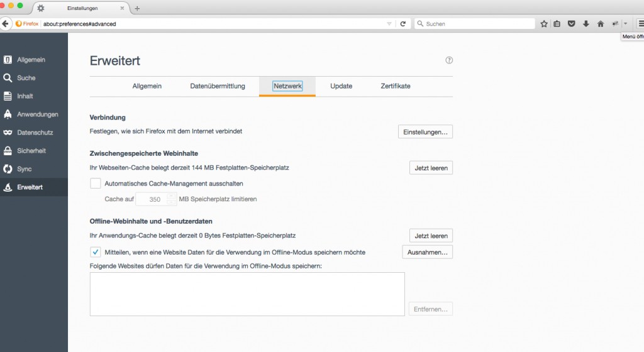Screen dimensions: 644x352
Task: Open the Datenschutz sidebar section
Action: 35,133
